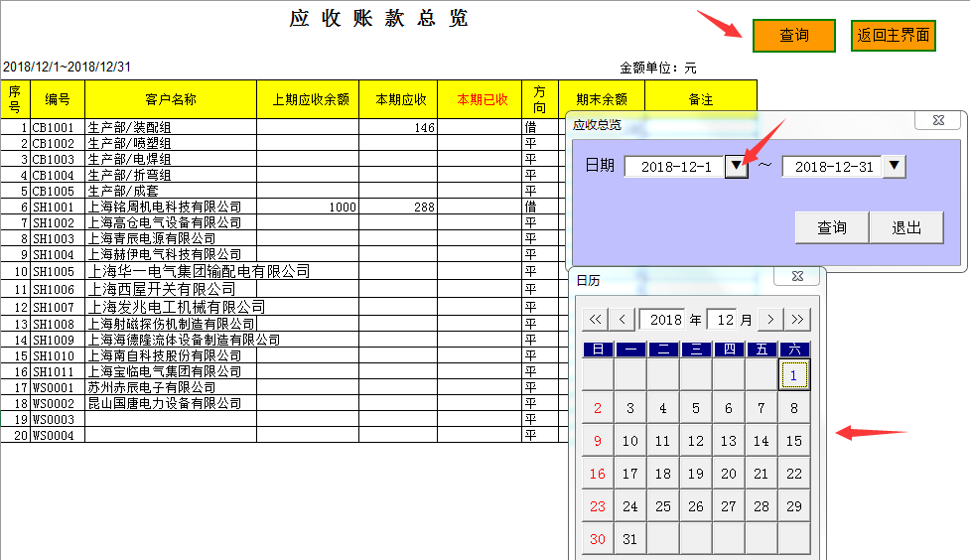Select day 9 in the calendar
Image resolution: width=970 pixels, height=560 pixels.
(x=598, y=441)
